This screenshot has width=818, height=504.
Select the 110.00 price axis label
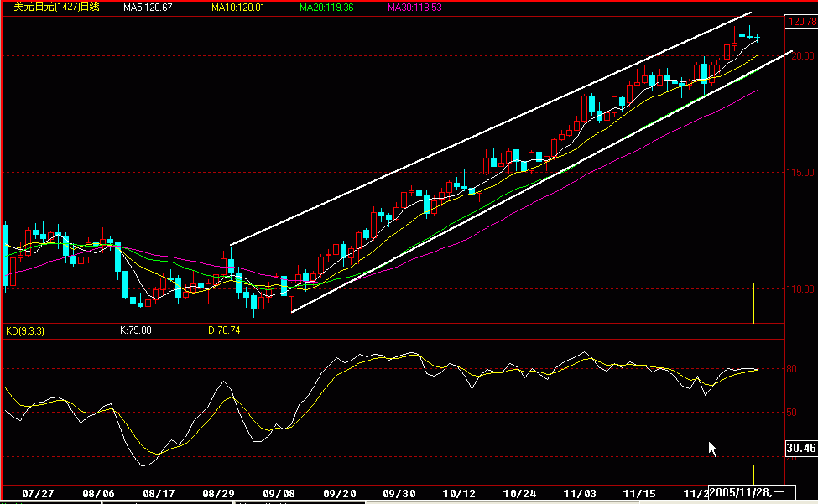click(x=800, y=288)
